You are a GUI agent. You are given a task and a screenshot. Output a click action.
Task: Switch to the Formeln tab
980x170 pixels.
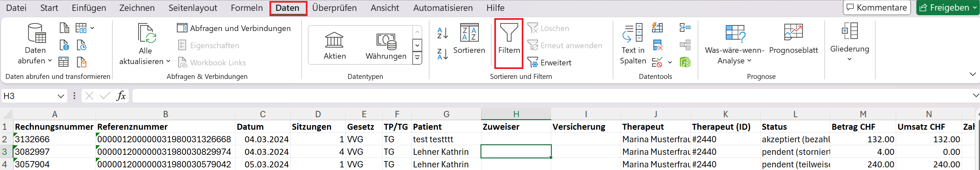pyautogui.click(x=247, y=8)
